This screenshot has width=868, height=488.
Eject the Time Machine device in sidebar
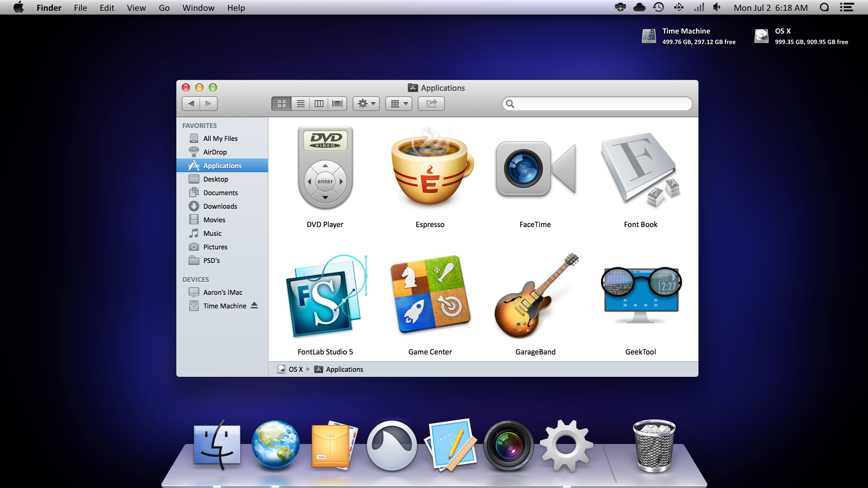coord(254,305)
